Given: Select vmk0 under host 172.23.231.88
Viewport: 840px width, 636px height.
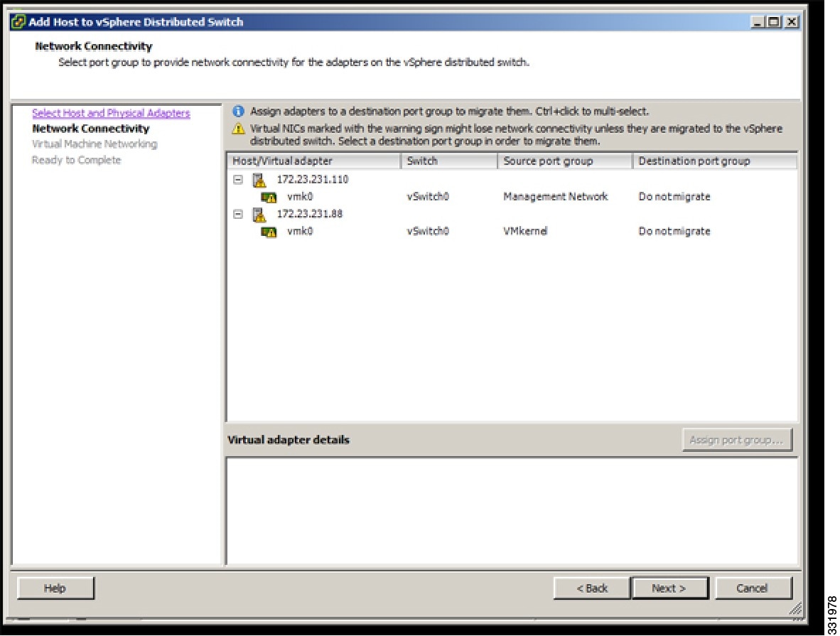Looking at the screenshot, I should click(x=300, y=231).
